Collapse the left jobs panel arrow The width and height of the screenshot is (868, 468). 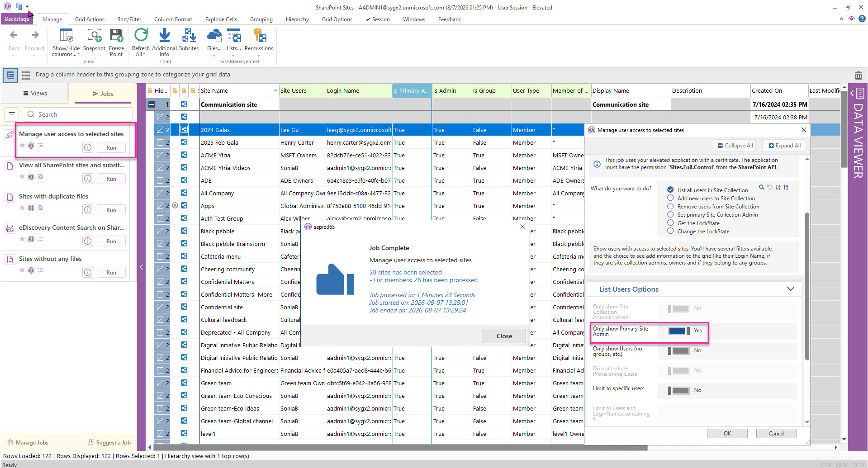click(x=141, y=267)
